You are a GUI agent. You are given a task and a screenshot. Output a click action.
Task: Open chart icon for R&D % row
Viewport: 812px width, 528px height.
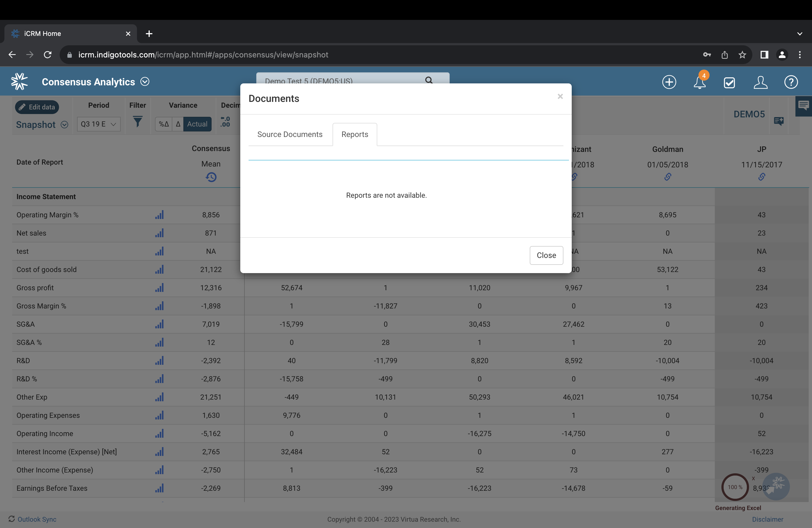pos(159,379)
